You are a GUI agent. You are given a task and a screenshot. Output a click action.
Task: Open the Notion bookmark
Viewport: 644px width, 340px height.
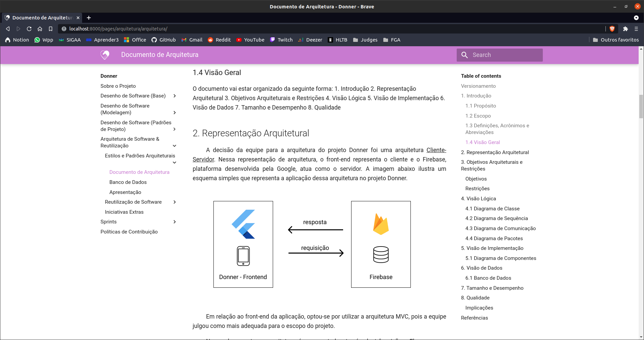tap(17, 40)
